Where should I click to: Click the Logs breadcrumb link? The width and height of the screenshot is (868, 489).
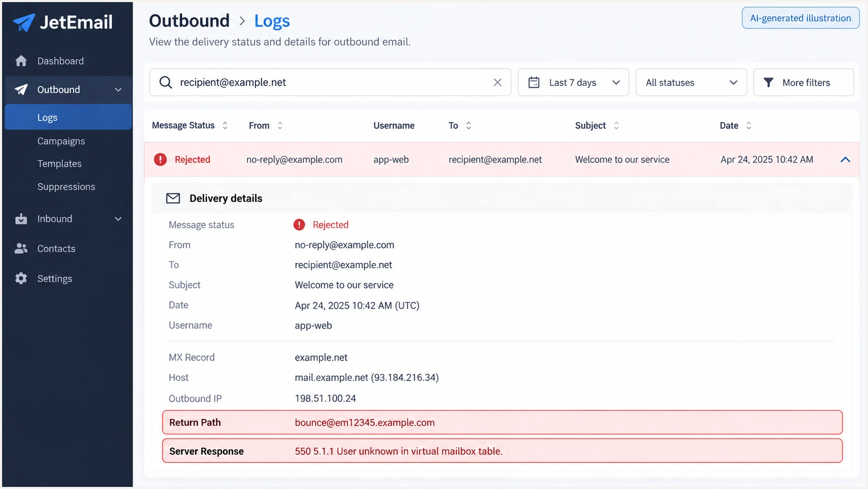point(272,21)
